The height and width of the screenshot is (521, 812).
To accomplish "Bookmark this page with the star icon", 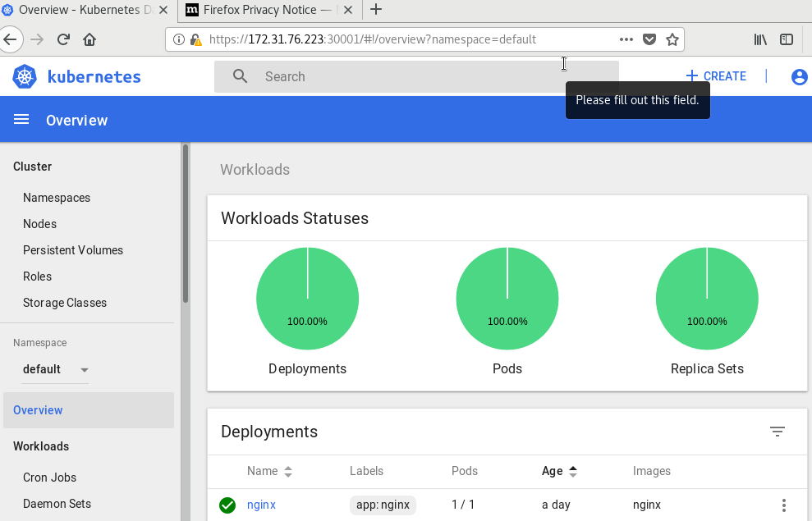I will coord(672,39).
